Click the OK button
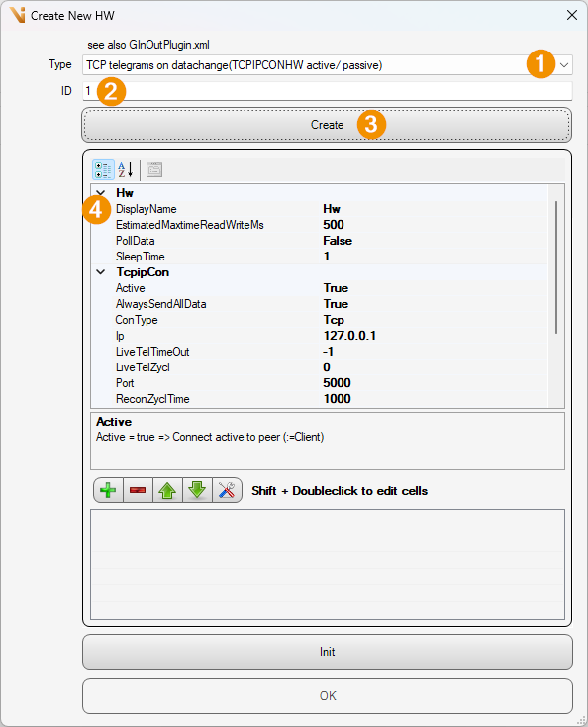The image size is (588, 727). coord(328,696)
